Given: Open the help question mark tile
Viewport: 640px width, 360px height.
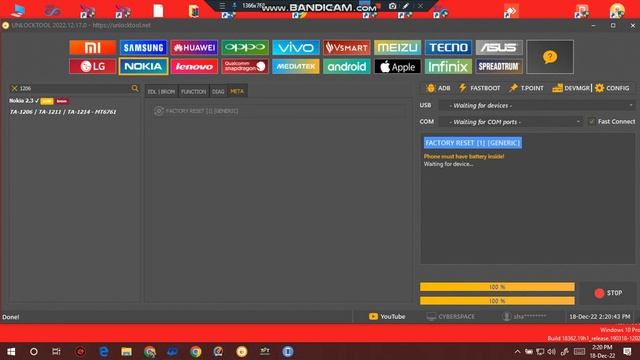Looking at the screenshot, I should point(550,57).
